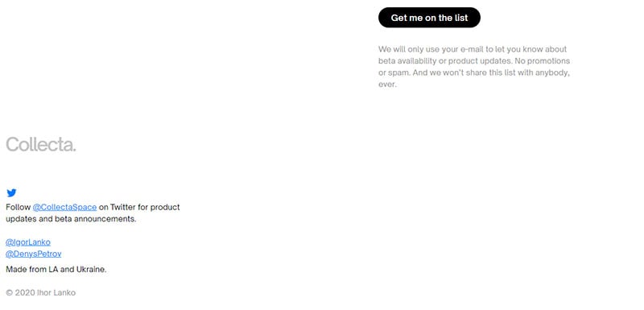The image size is (644, 310).
Task: Click the period dot of the Collecta logo
Action: 74,150
